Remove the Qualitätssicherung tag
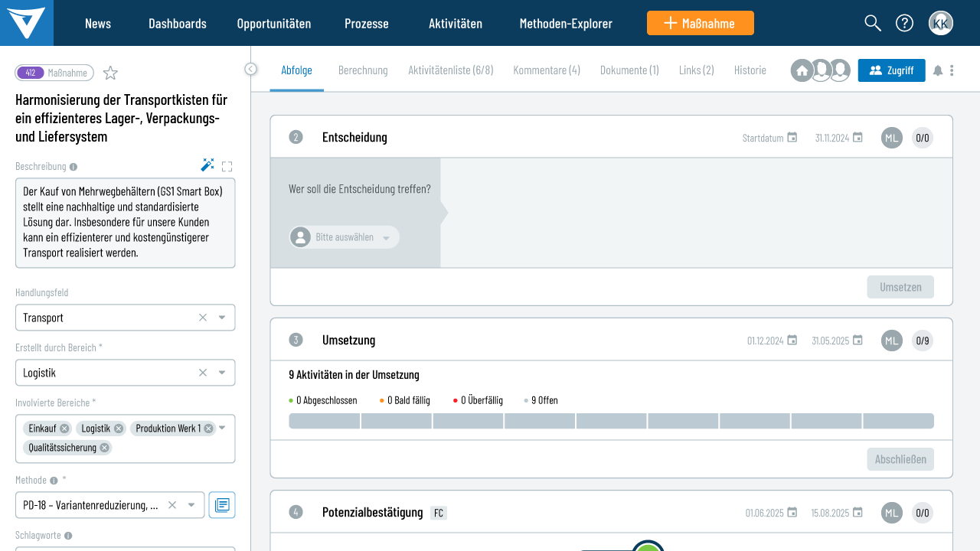Viewport: 980px width, 551px height. point(105,448)
